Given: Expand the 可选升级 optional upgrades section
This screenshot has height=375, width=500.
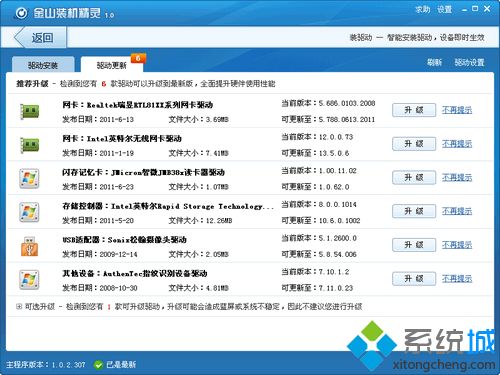Looking at the screenshot, I should pyautogui.click(x=19, y=306).
